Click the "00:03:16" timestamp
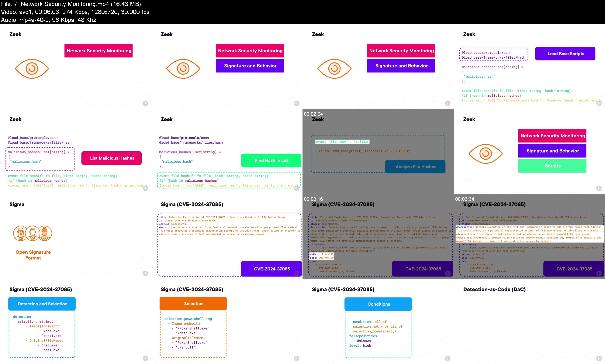Screen dimensions: 605x364 (x=313, y=199)
